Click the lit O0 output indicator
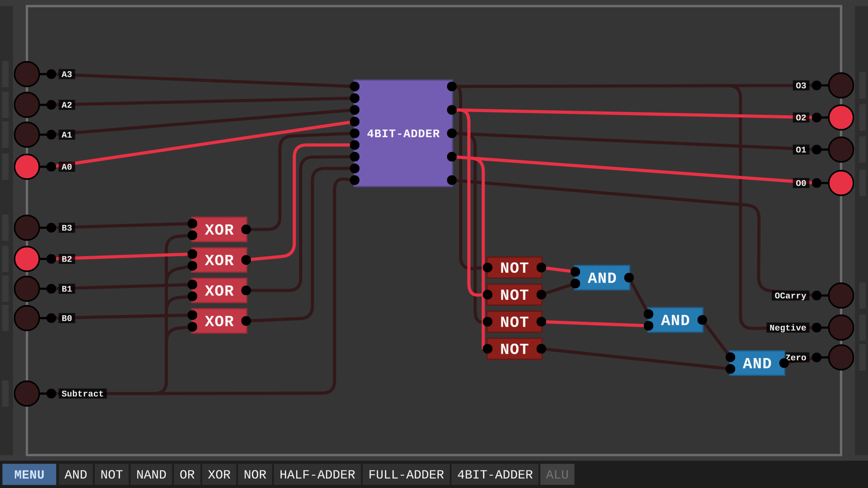The height and width of the screenshot is (488, 868). [841, 183]
